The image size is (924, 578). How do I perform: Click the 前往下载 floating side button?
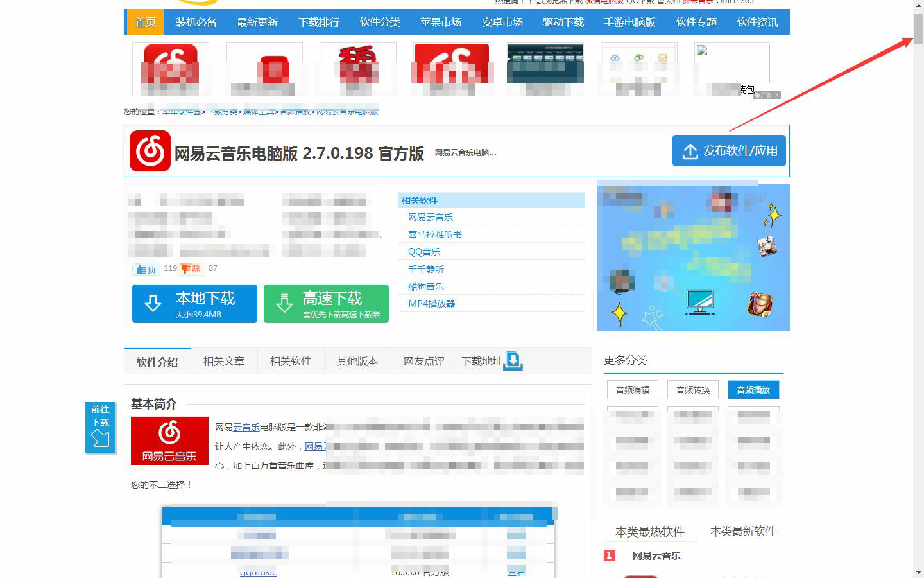point(100,428)
